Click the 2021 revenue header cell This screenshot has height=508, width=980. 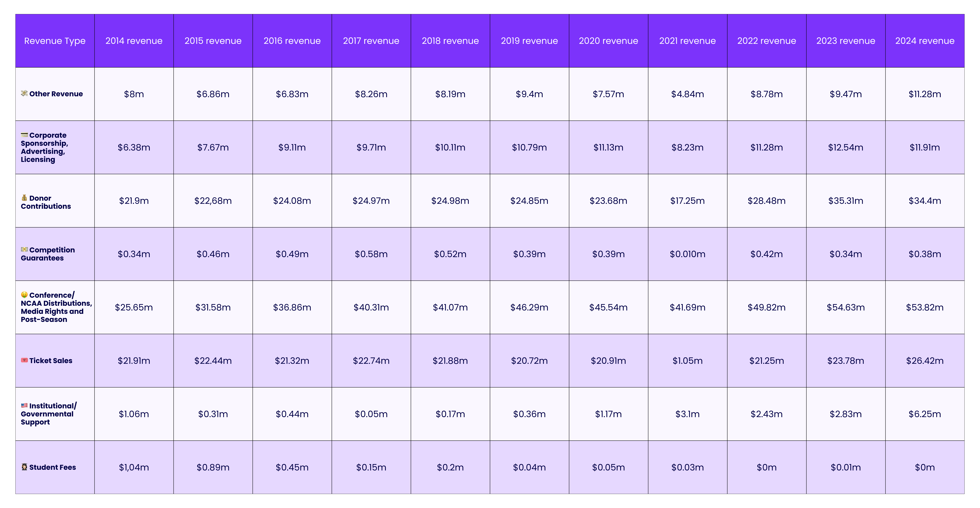coord(688,41)
